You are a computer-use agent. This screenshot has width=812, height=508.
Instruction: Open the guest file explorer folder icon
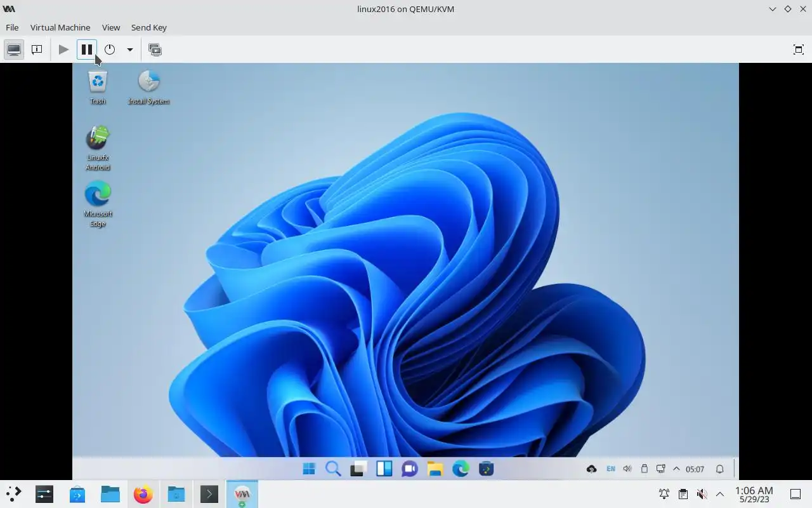[x=435, y=469]
